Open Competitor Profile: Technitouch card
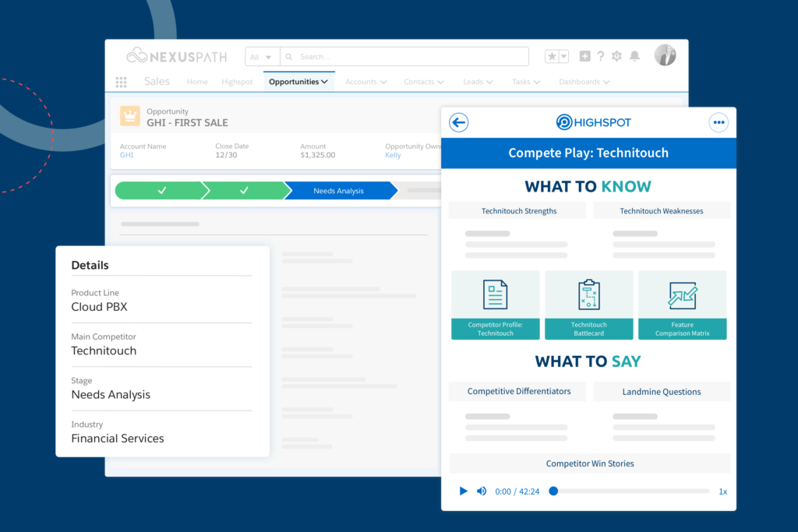Image resolution: width=798 pixels, height=532 pixels. click(x=495, y=305)
